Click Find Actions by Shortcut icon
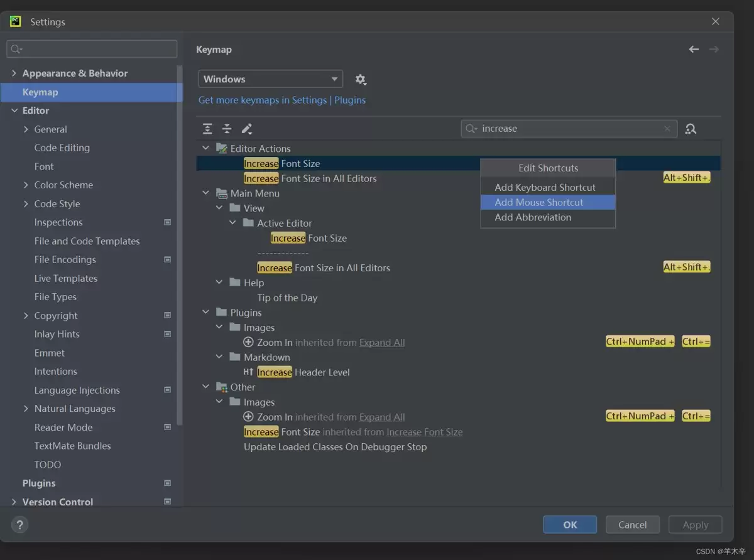The height and width of the screenshot is (560, 754). click(691, 129)
